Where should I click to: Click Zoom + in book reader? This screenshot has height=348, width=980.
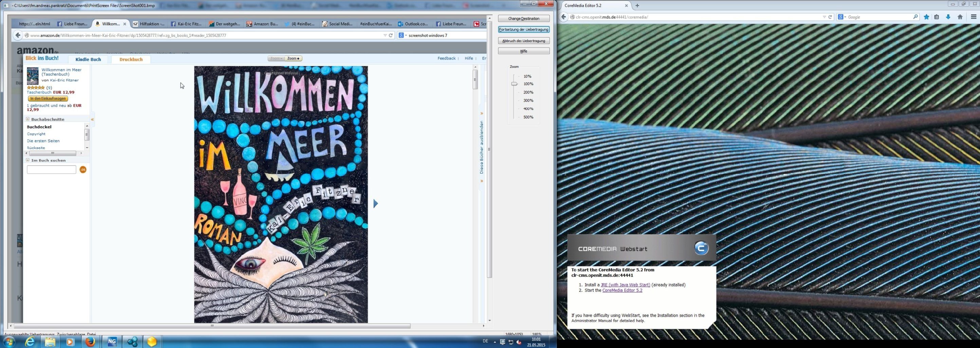pos(293,58)
